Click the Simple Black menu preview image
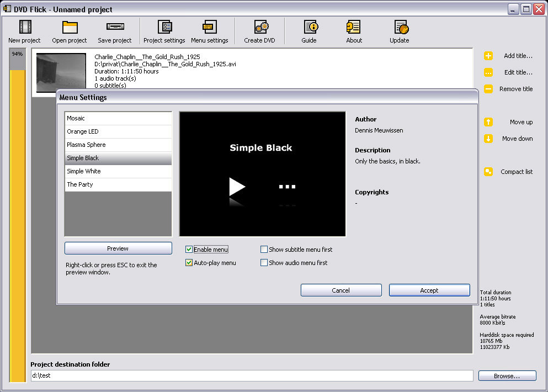Image resolution: width=548 pixels, height=392 pixels. [263, 174]
